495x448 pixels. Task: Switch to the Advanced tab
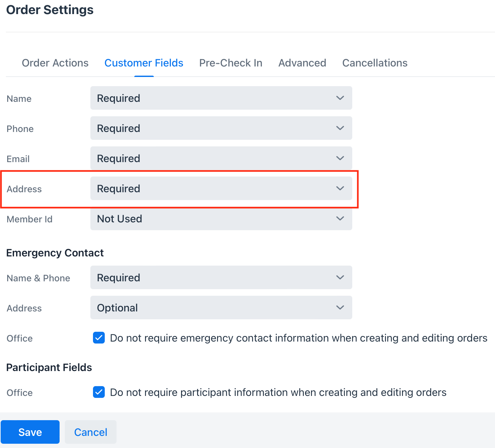coord(302,63)
